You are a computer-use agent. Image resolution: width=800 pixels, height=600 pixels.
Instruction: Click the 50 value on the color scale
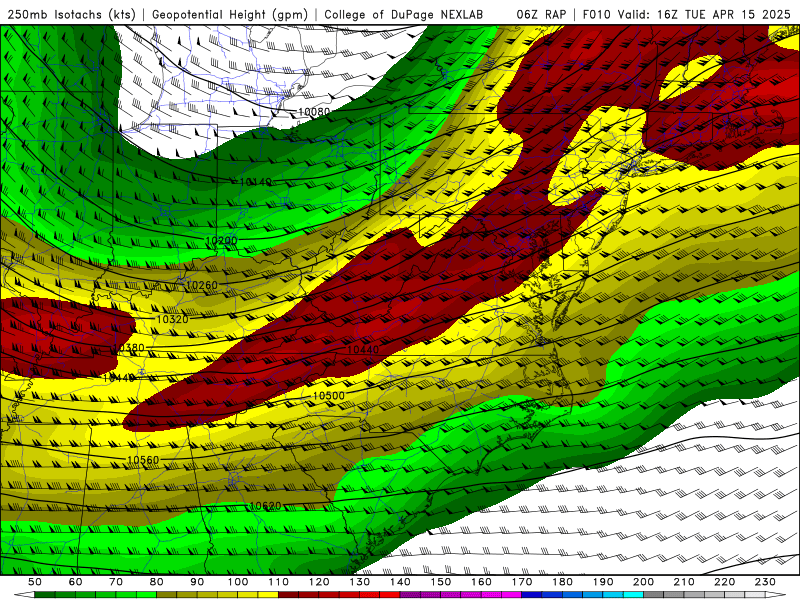coord(35,582)
